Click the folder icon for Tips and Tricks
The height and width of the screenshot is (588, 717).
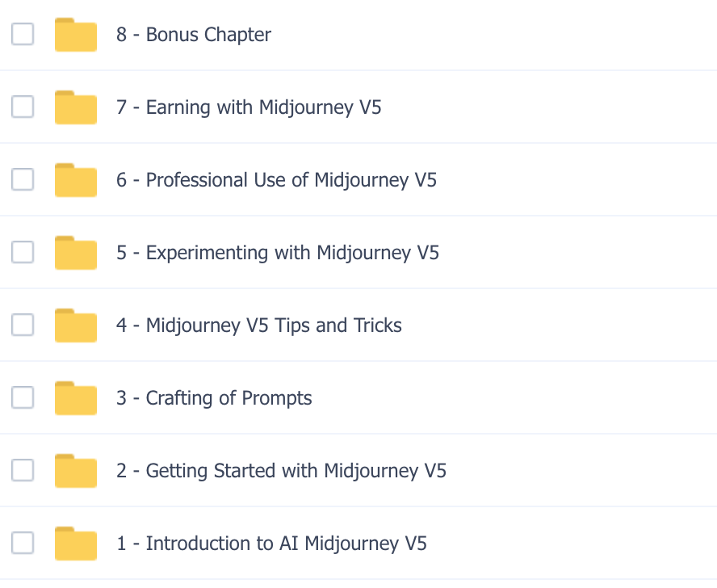(76, 325)
